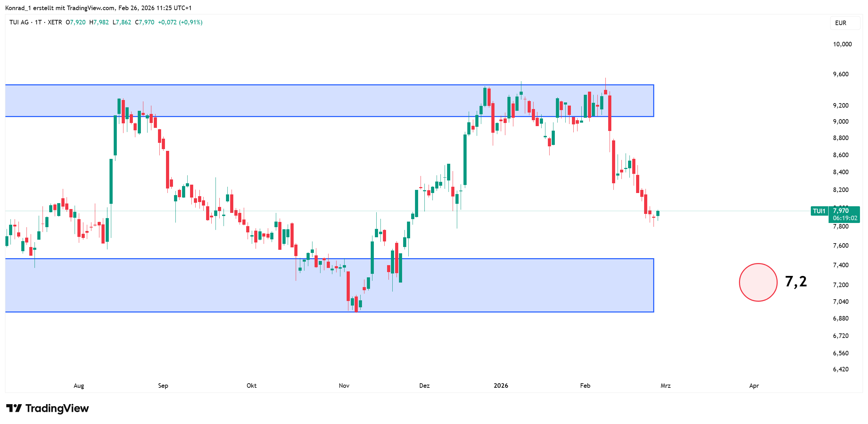Viewport: 868px width, 424px height.
Task: Click the XETR exchange label
Action: [55, 22]
